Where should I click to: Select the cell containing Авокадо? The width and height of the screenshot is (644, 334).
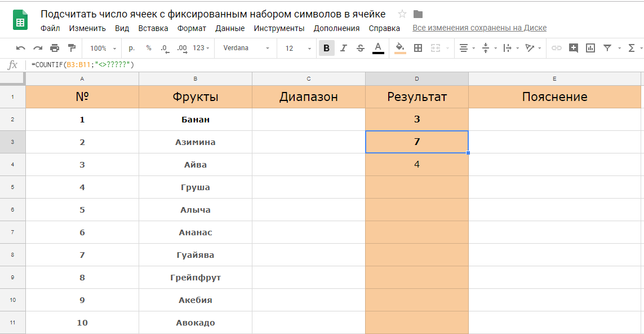[196, 323]
